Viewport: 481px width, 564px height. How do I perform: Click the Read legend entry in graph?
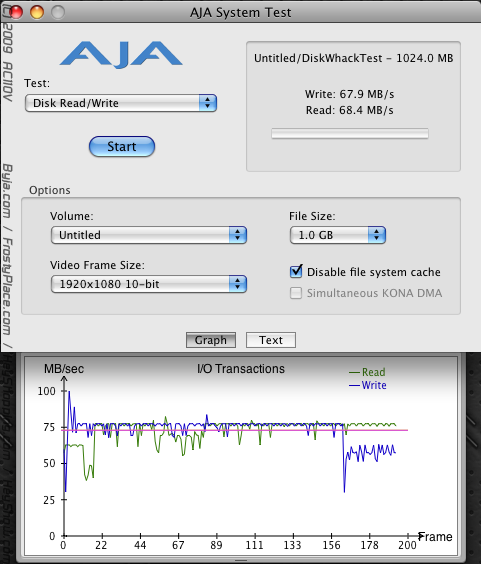pos(367,372)
